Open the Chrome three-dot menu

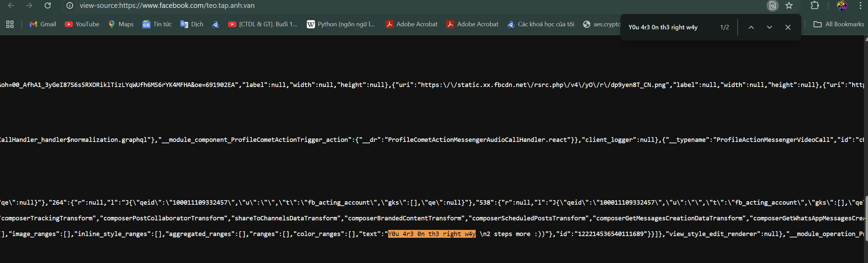coord(860,5)
